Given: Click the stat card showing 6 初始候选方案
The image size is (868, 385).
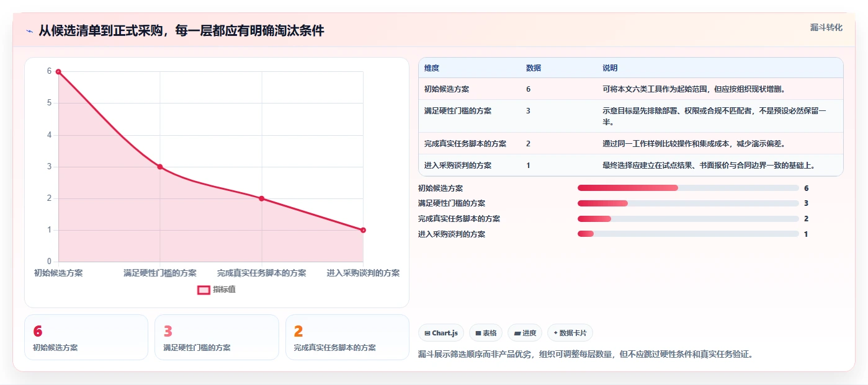Looking at the screenshot, I should pyautogui.click(x=86, y=337).
